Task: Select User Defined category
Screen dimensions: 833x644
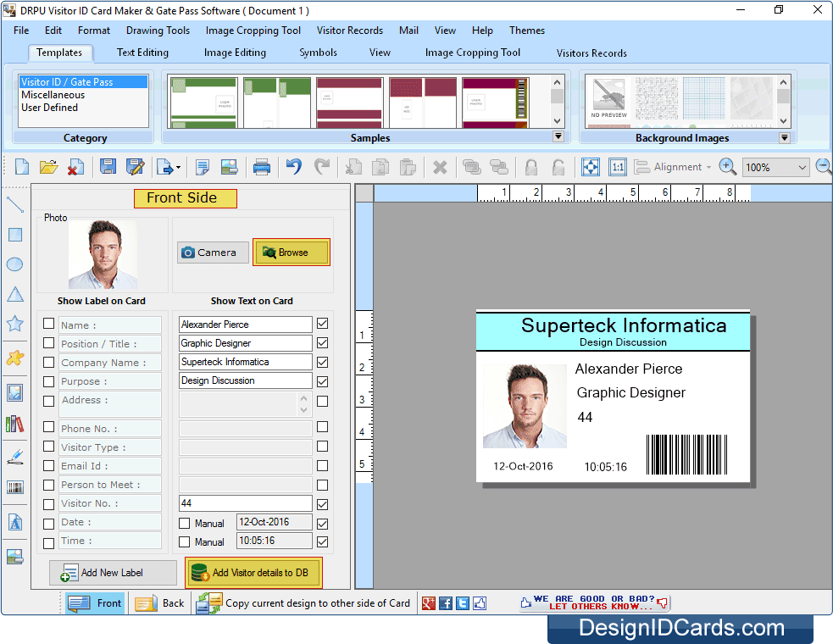Action: tap(49, 108)
